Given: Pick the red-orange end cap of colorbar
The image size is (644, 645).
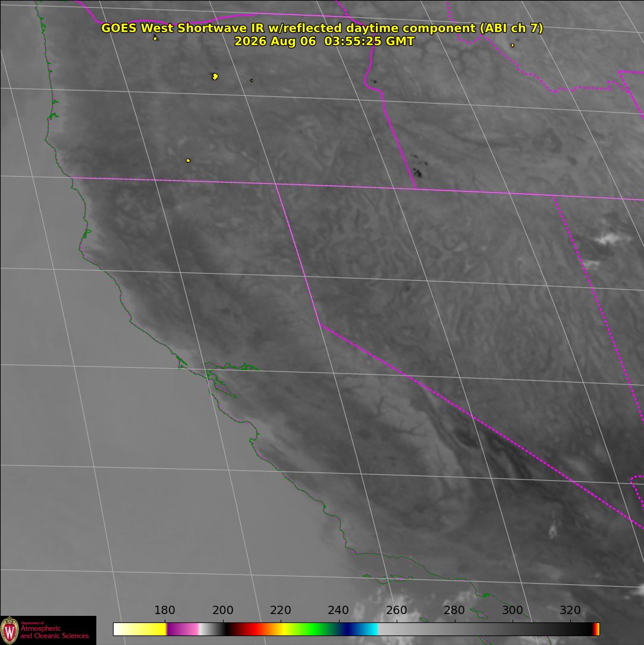Looking at the screenshot, I should 596,630.
